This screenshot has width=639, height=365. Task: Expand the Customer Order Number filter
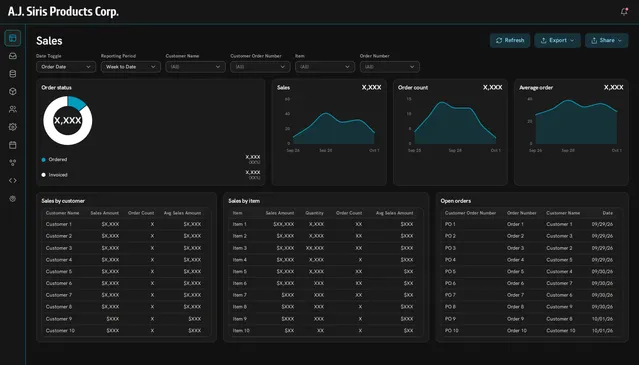[x=260, y=67]
